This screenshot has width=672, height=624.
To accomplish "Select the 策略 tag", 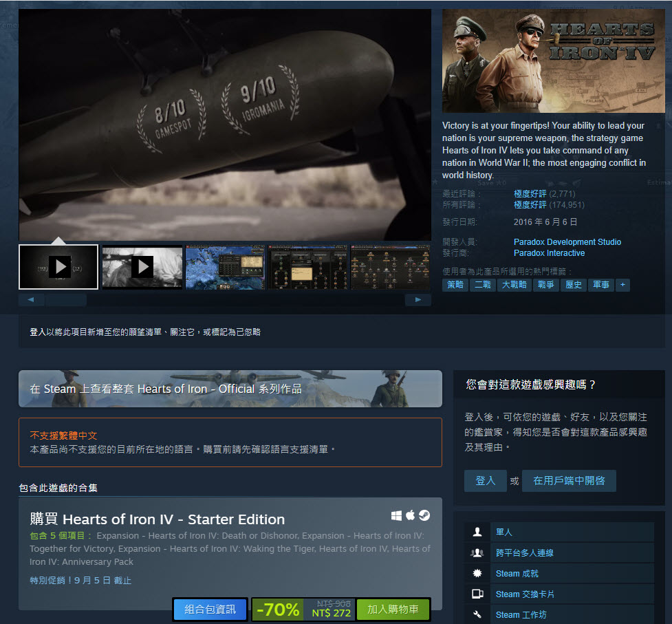I will 455,285.
